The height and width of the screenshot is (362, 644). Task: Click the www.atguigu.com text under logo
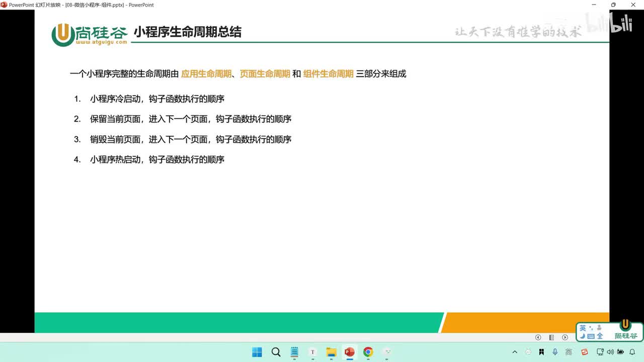(x=102, y=43)
